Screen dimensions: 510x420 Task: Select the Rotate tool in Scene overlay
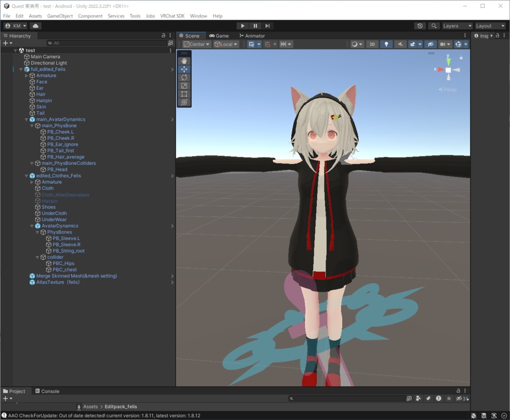[184, 77]
